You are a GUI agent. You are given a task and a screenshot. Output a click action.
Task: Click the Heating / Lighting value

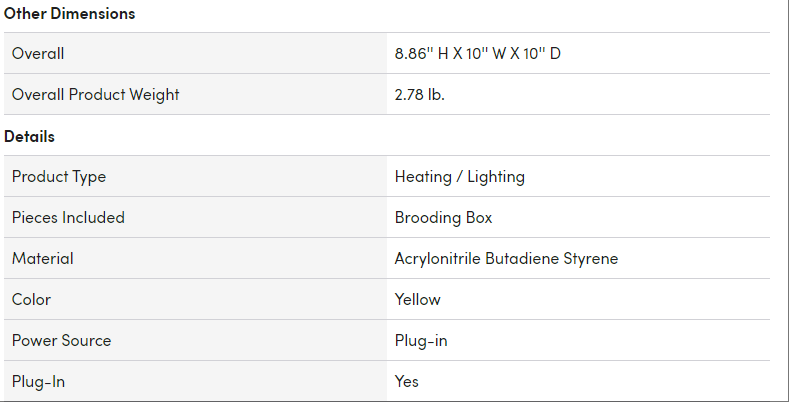click(460, 177)
